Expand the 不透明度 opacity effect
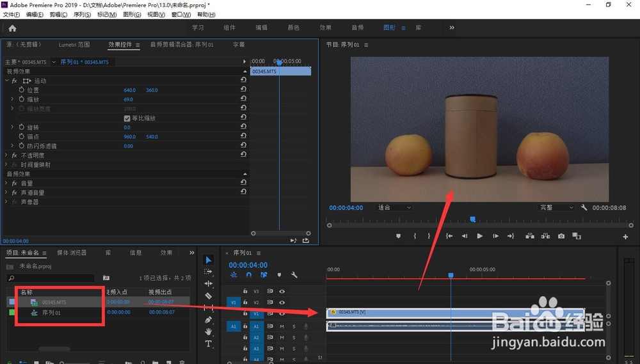 click(6, 155)
